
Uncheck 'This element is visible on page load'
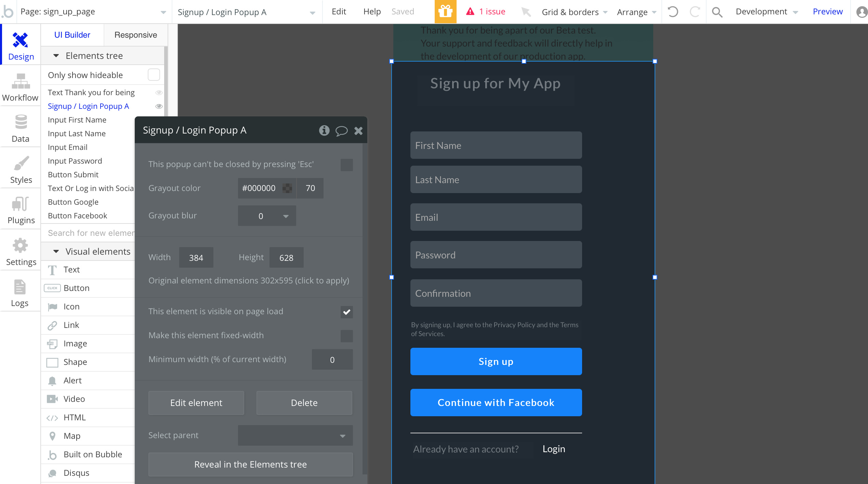pyautogui.click(x=346, y=312)
